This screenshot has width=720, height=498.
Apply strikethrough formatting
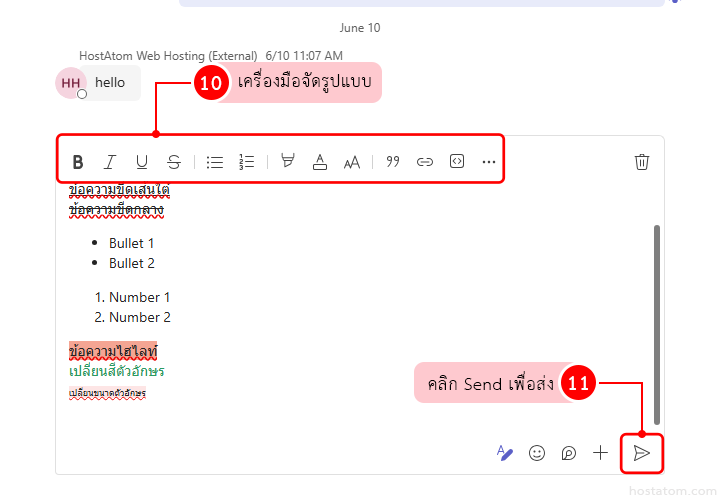174,162
